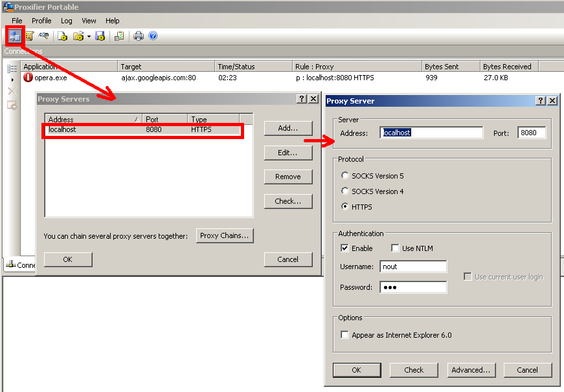Click the connections list view side icon
Image resolution: width=564 pixels, height=392 pixels.
(x=12, y=69)
